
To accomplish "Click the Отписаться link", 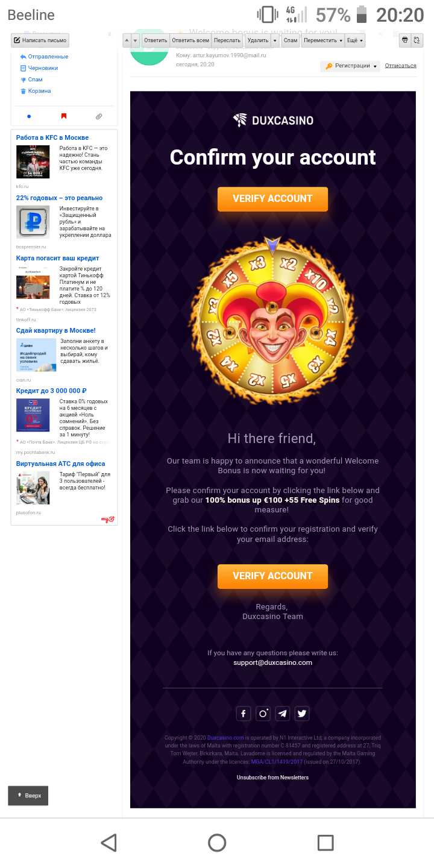I will click(400, 66).
